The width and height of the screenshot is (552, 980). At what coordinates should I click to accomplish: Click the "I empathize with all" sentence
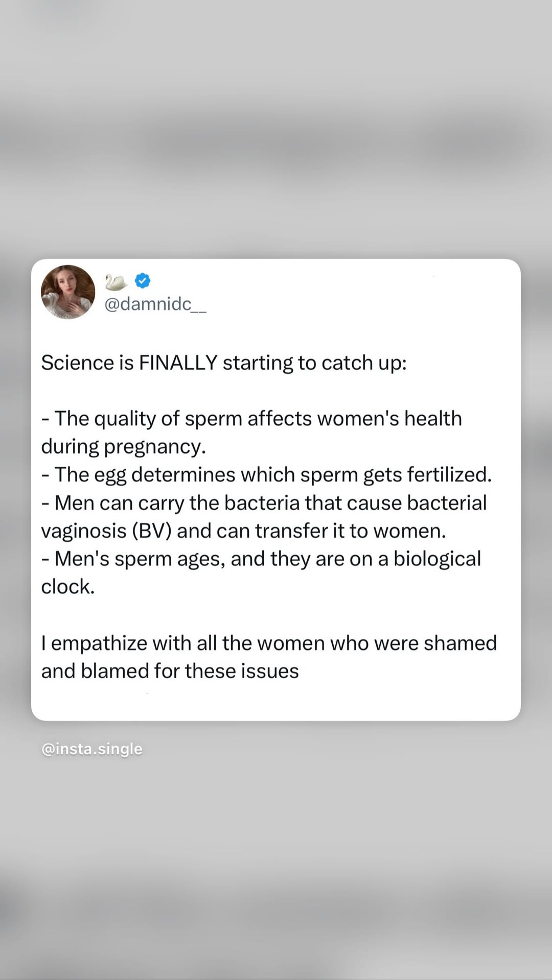tap(269, 643)
